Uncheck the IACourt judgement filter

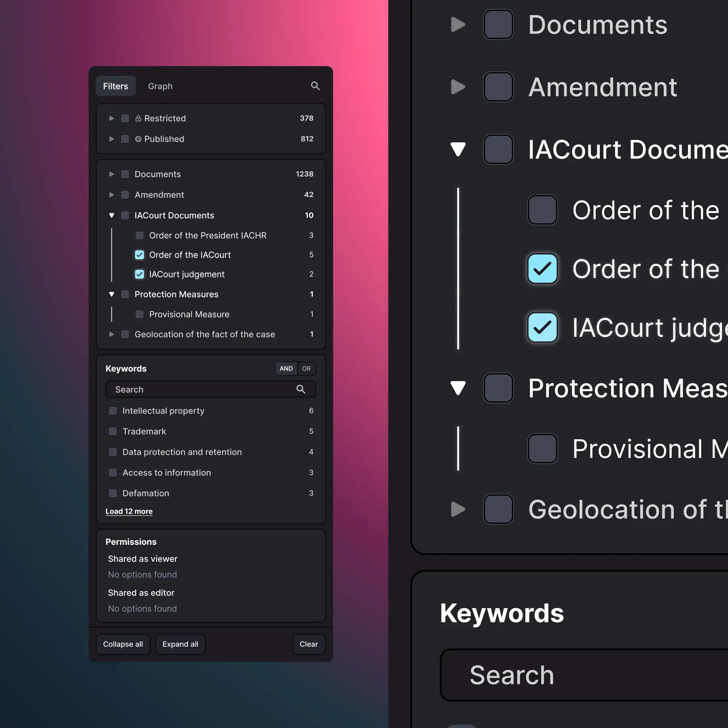click(x=140, y=274)
